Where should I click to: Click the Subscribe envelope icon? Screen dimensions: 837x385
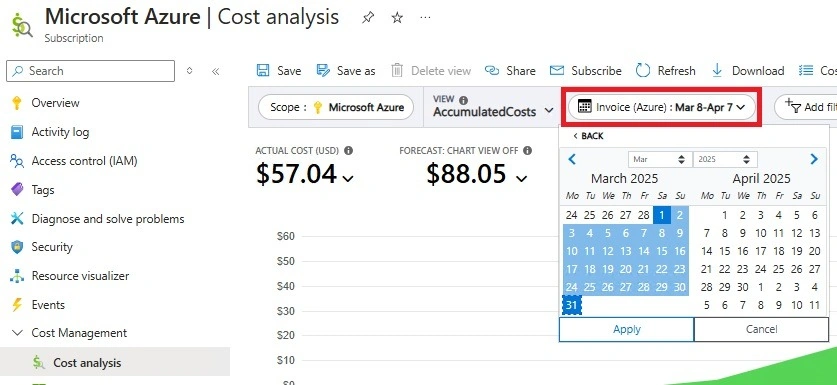point(557,70)
